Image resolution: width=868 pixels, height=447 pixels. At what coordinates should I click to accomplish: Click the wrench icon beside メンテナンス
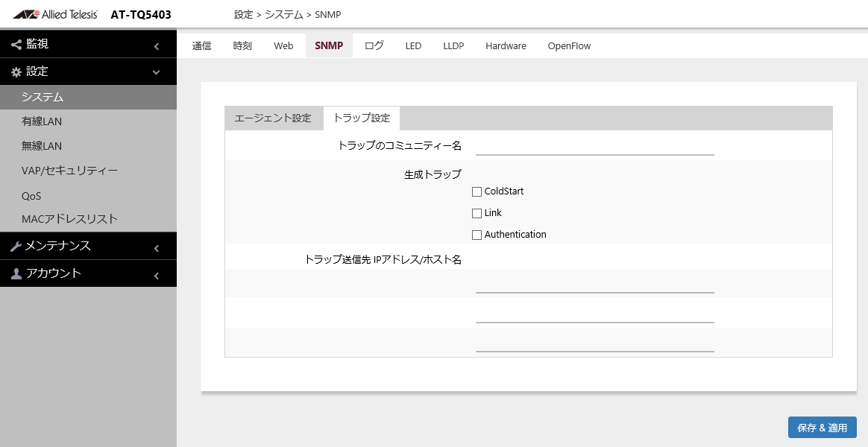pos(16,247)
